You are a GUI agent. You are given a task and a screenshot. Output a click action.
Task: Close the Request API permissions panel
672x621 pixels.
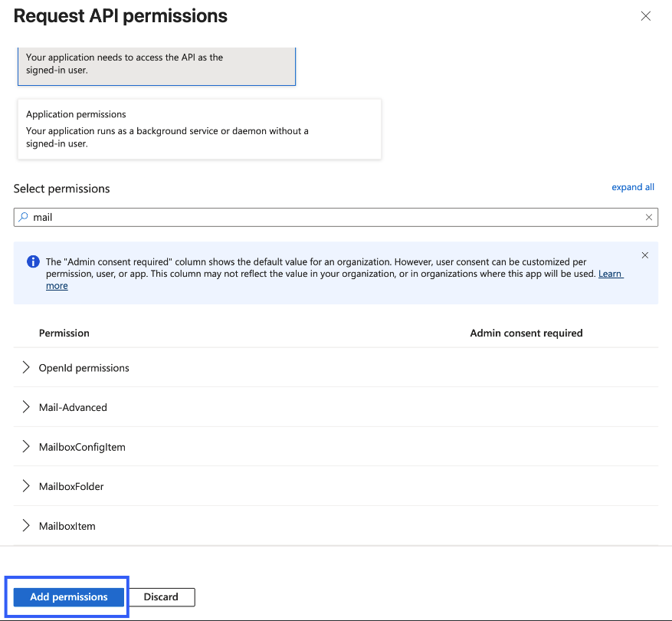(x=645, y=16)
